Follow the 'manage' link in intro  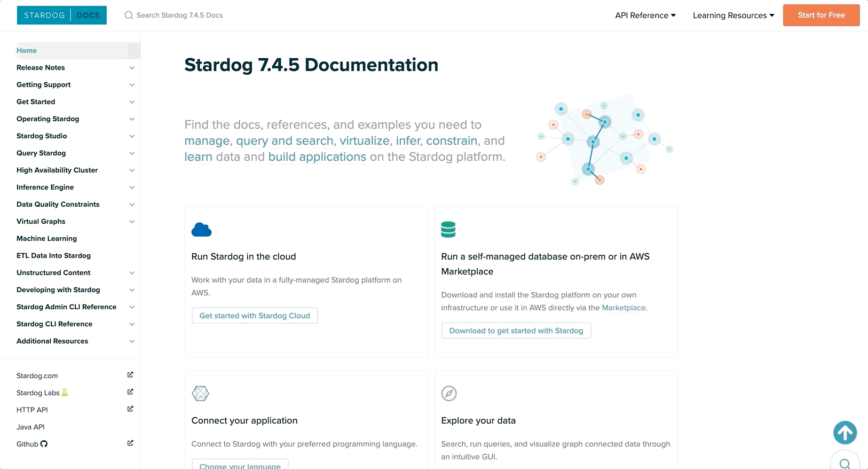207,140
